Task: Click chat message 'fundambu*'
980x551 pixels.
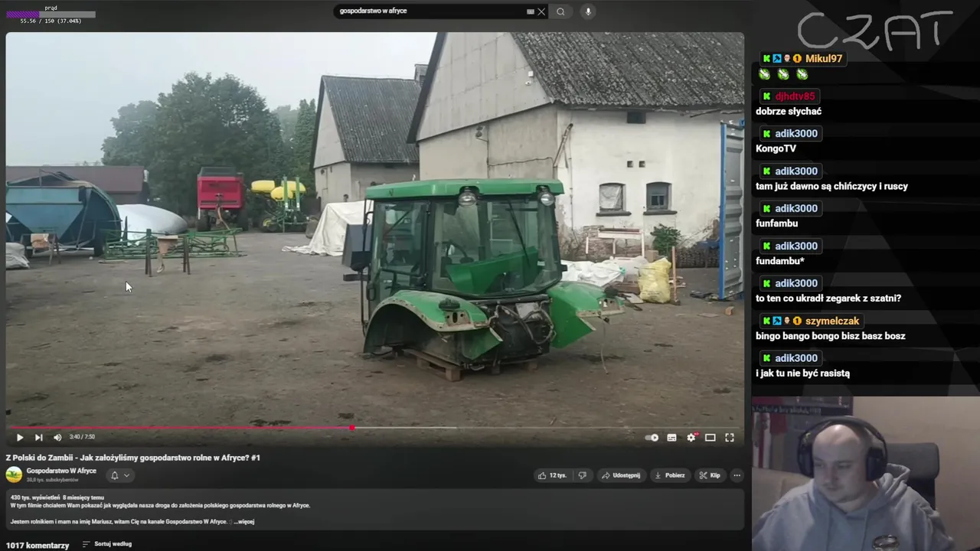Action: (x=780, y=261)
